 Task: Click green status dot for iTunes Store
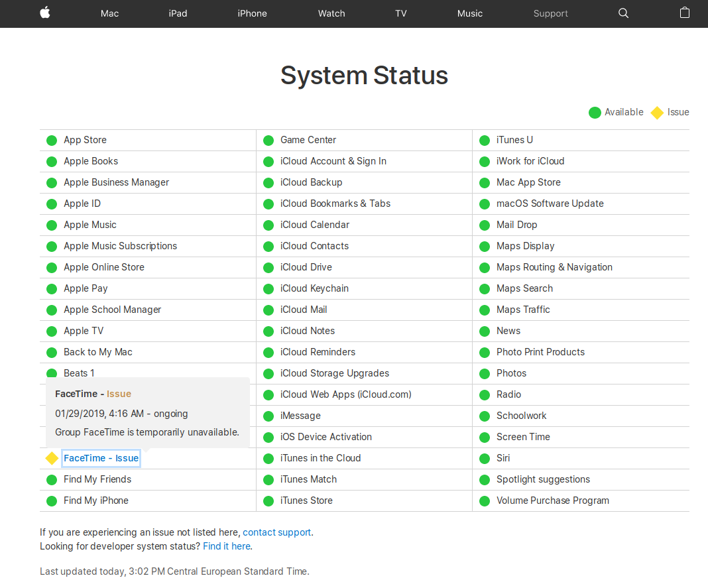pyautogui.click(x=268, y=501)
